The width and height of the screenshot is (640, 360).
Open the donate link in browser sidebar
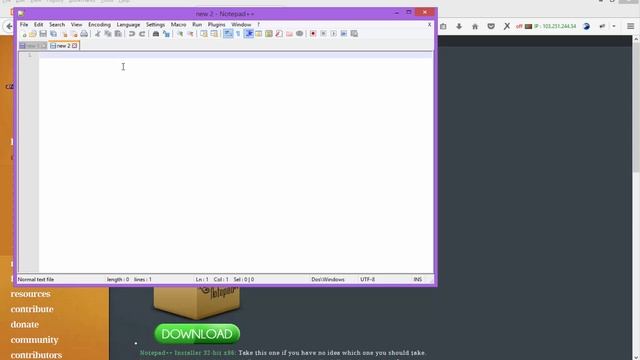pos(24,324)
